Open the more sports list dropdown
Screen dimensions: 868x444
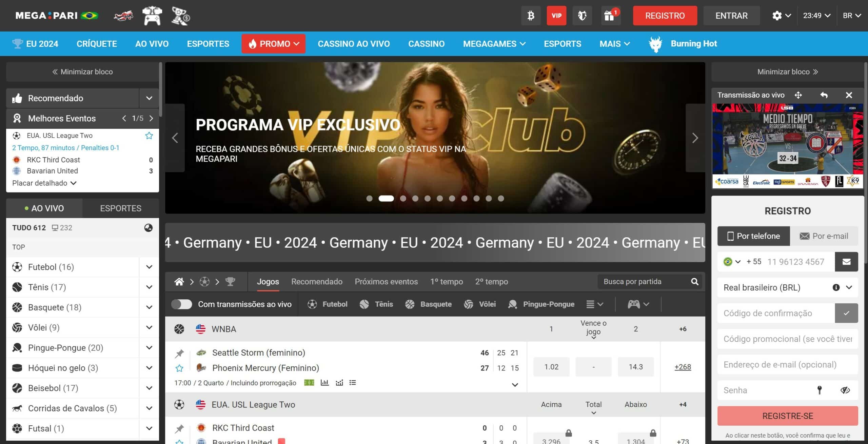[595, 304]
